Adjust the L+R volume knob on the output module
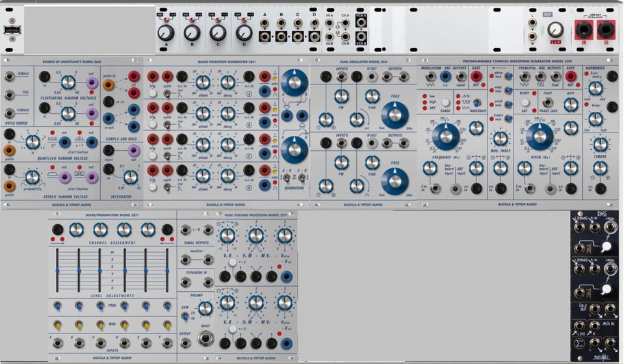This screenshot has width=624, height=364. pos(555,30)
